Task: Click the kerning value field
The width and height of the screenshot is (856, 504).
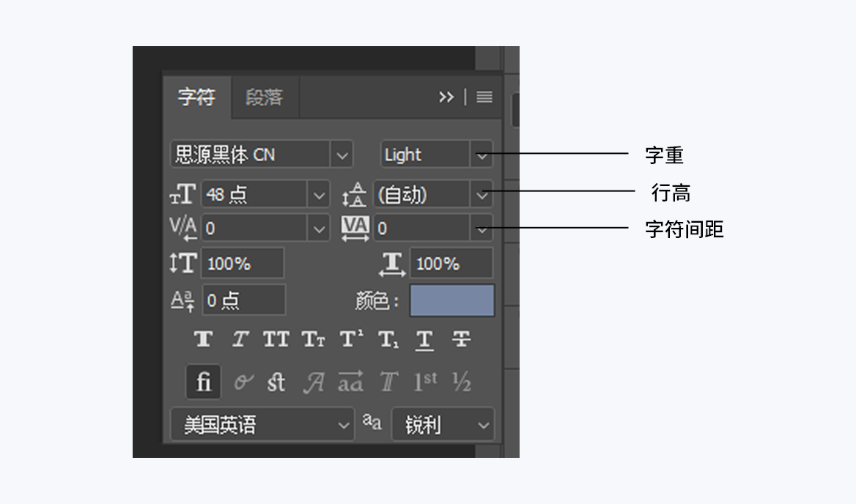Action: coord(254,227)
